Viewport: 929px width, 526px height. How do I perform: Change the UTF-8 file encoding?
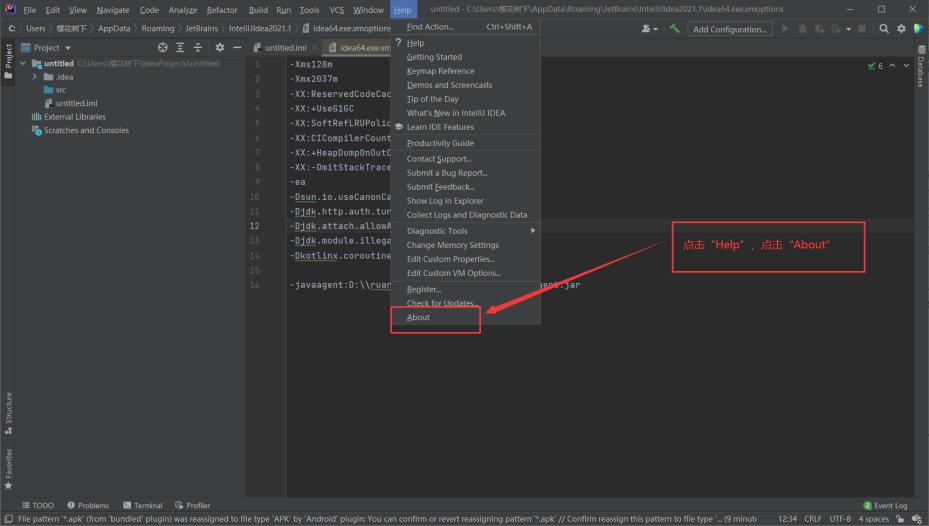point(840,519)
